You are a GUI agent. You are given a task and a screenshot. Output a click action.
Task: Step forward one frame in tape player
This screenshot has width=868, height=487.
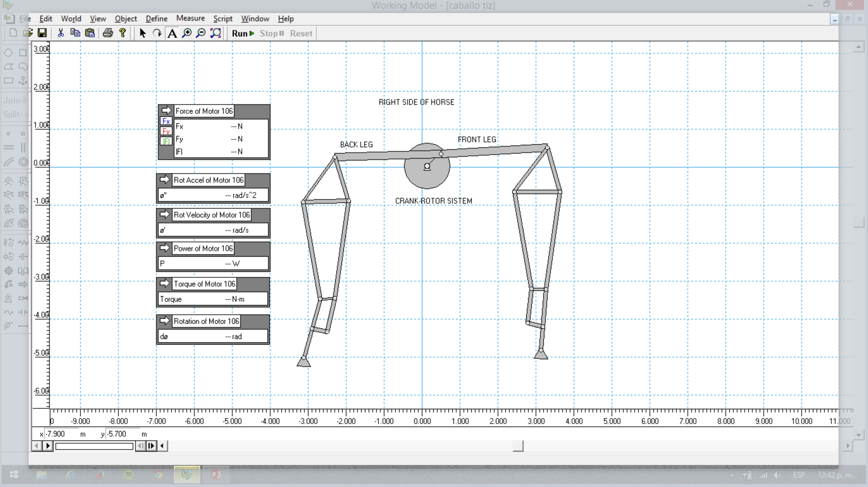tap(151, 446)
